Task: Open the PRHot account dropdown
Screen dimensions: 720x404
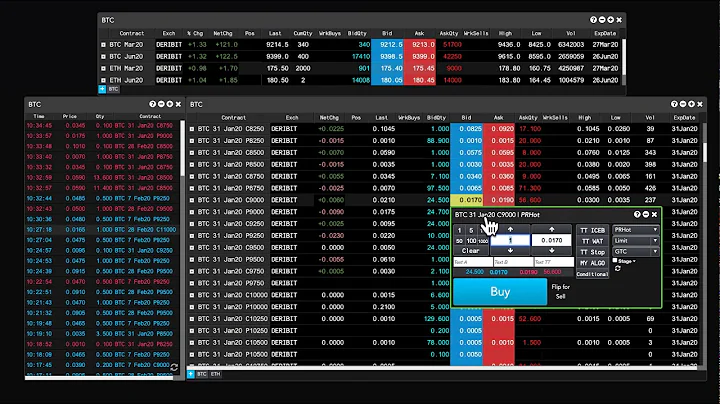Action: 636,230
